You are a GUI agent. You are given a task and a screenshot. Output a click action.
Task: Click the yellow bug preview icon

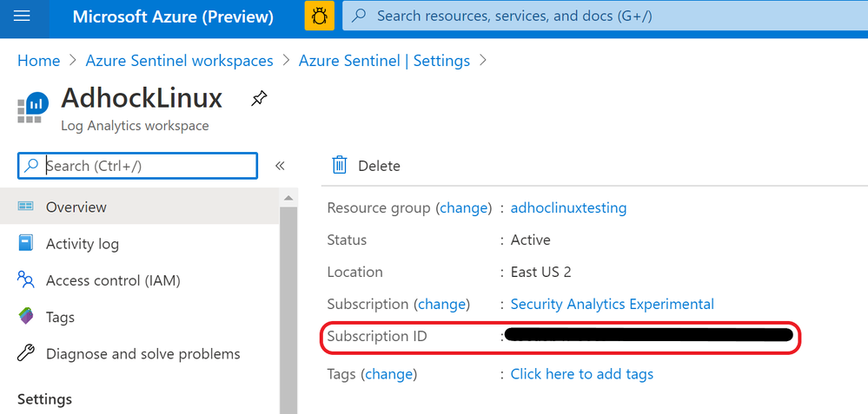point(319,16)
